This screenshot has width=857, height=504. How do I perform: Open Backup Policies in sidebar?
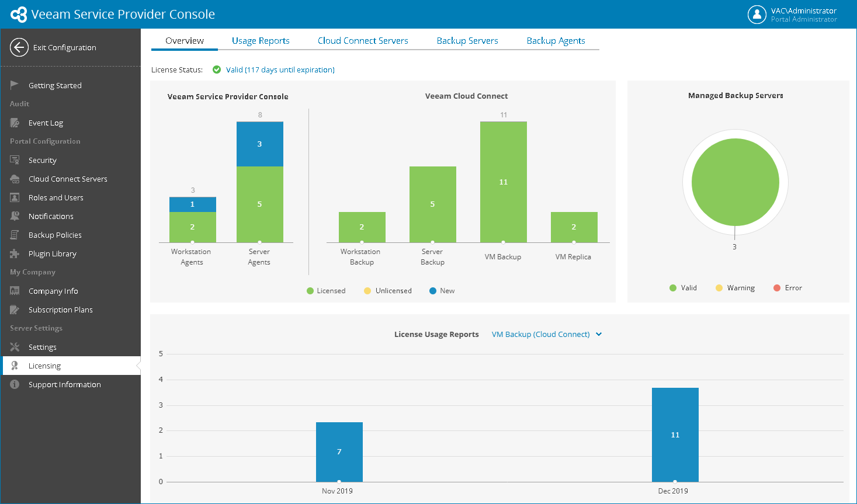(x=55, y=235)
